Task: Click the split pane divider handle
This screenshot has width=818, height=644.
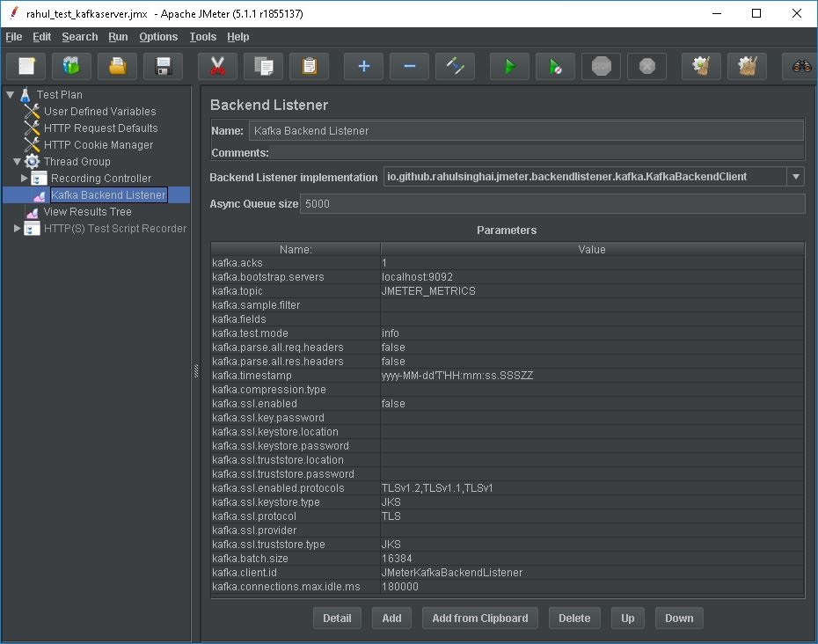Action: (x=196, y=370)
